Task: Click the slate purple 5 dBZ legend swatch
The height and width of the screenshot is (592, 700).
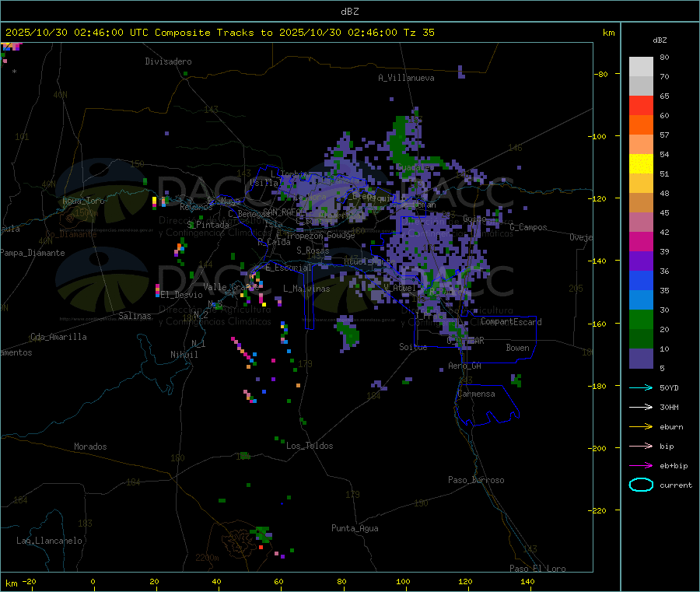Action: 641,358
